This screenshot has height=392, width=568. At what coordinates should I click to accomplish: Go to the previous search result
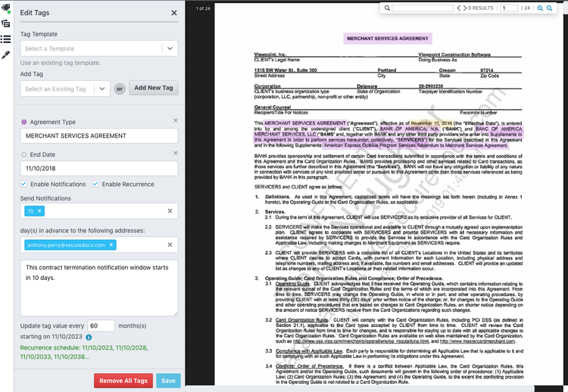459,8
